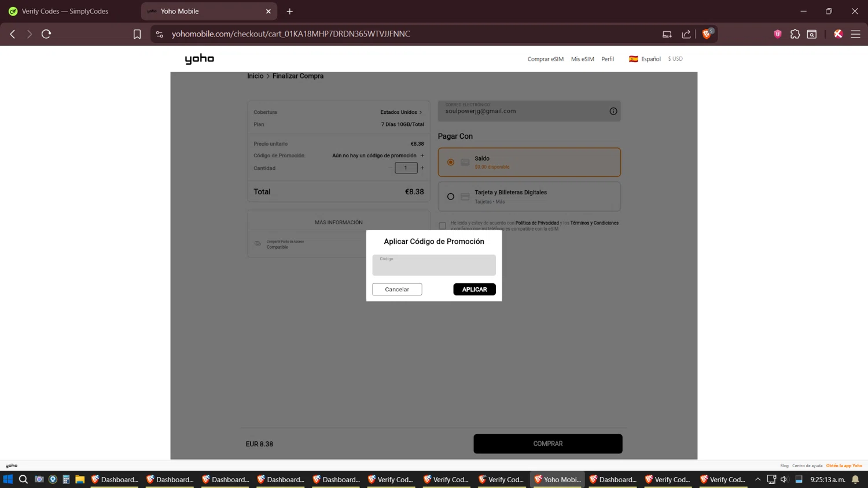Open the Política de Privacidad link
The height and width of the screenshot is (488, 868).
537,223
